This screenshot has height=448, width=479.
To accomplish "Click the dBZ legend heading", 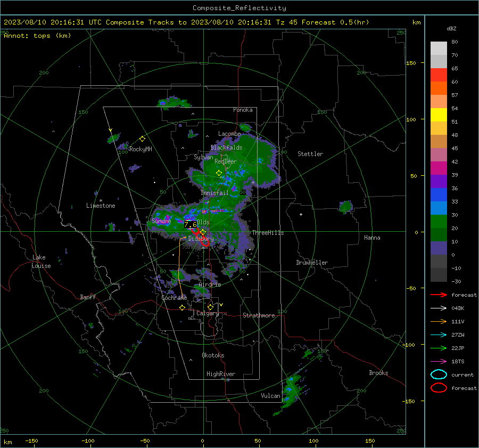I will (x=451, y=29).
